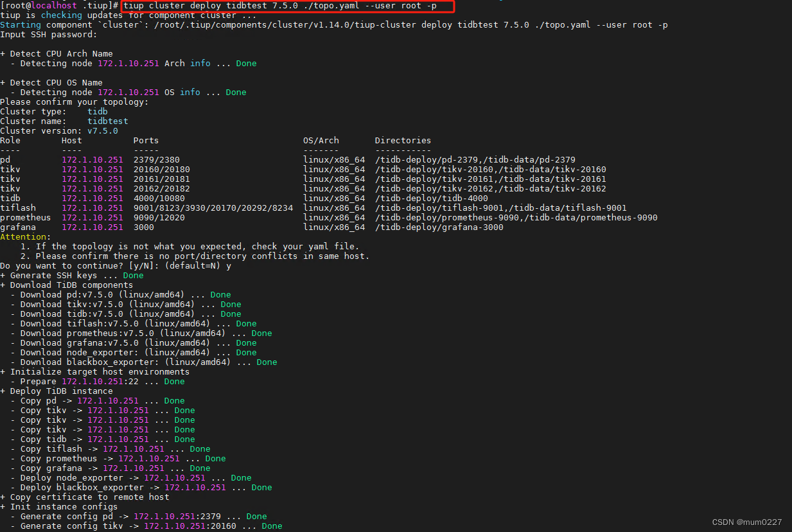Click the 'Cluster type: tidb' line
Screen dimensions: 792x532
pos(54,112)
